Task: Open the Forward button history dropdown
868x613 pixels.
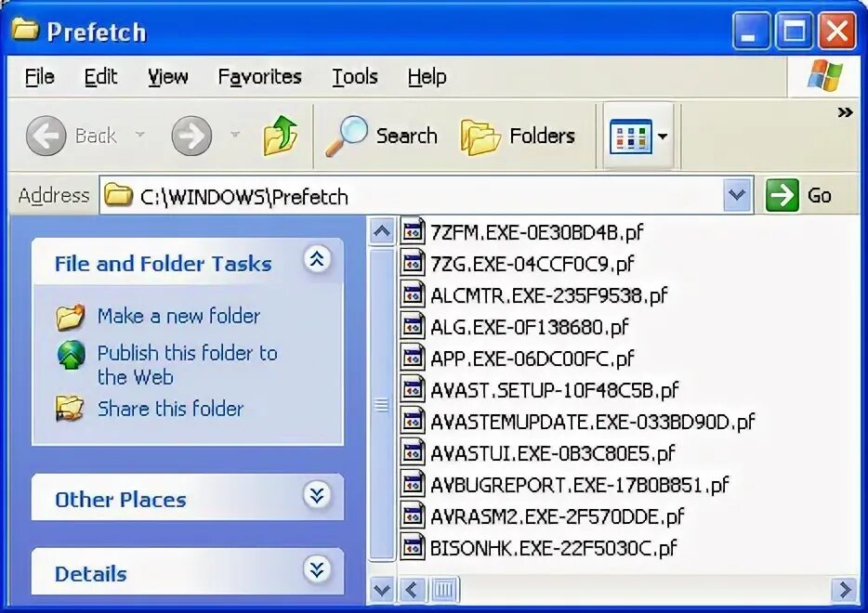Action: 235,135
